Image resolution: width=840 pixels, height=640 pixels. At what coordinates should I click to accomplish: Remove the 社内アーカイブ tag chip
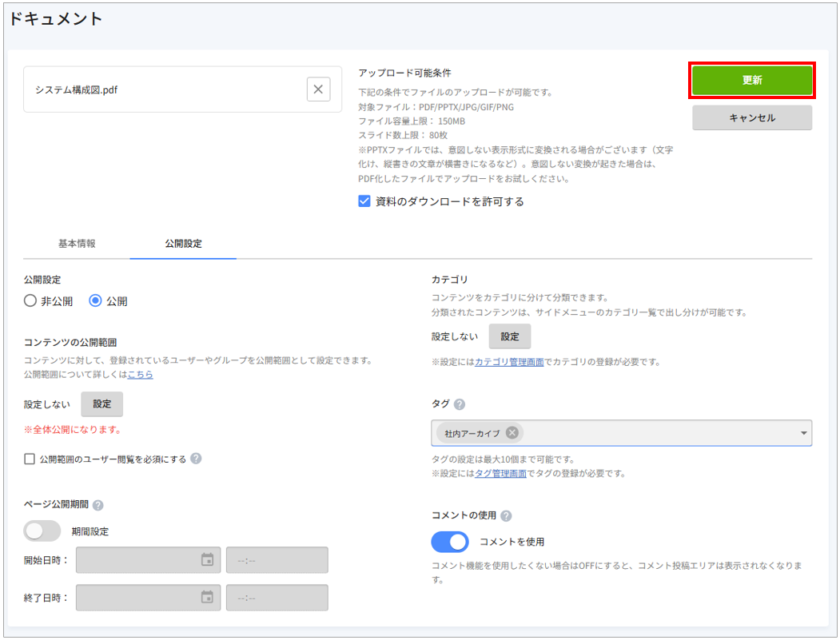(512, 433)
